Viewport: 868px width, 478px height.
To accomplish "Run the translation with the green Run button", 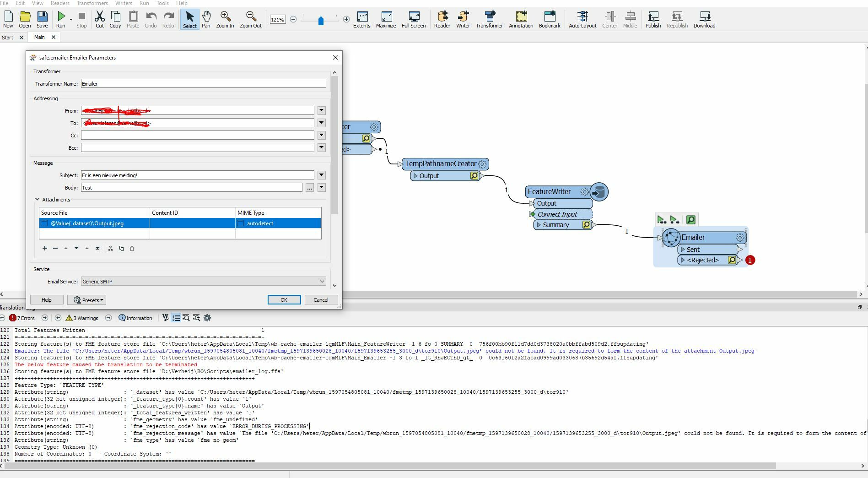I will (61, 19).
